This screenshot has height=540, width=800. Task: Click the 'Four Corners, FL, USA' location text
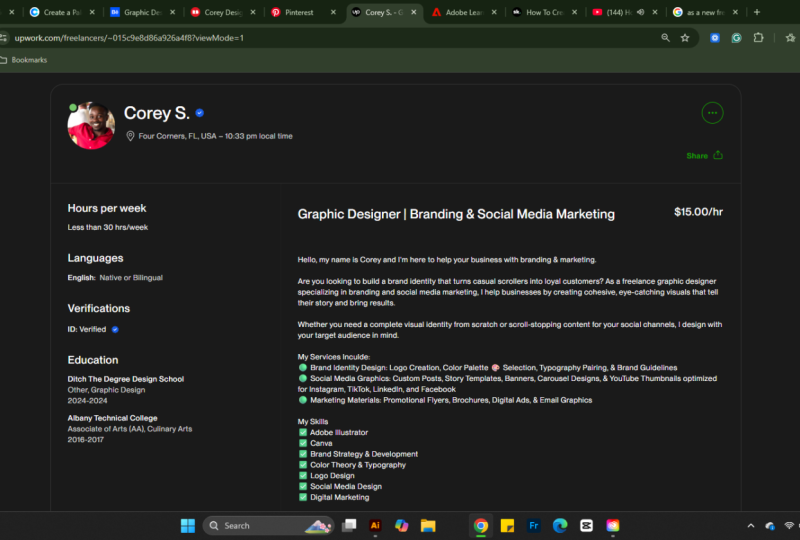click(178, 136)
